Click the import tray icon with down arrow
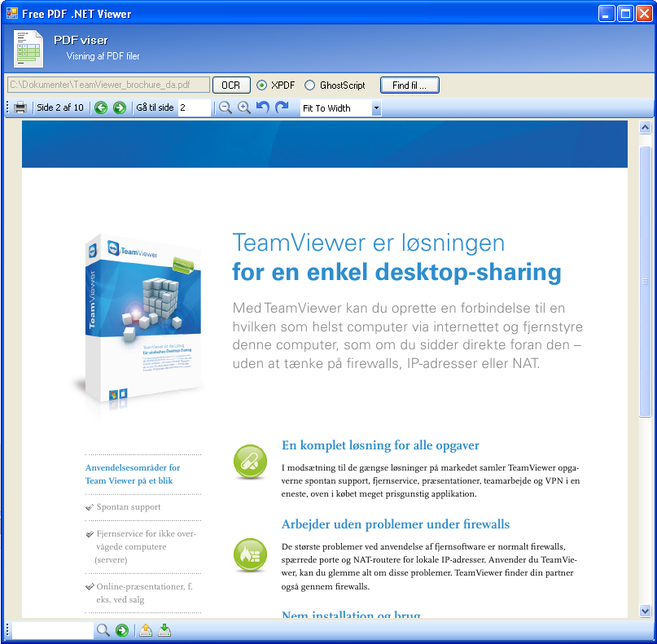Screen dimensions: 657x644 (164, 630)
